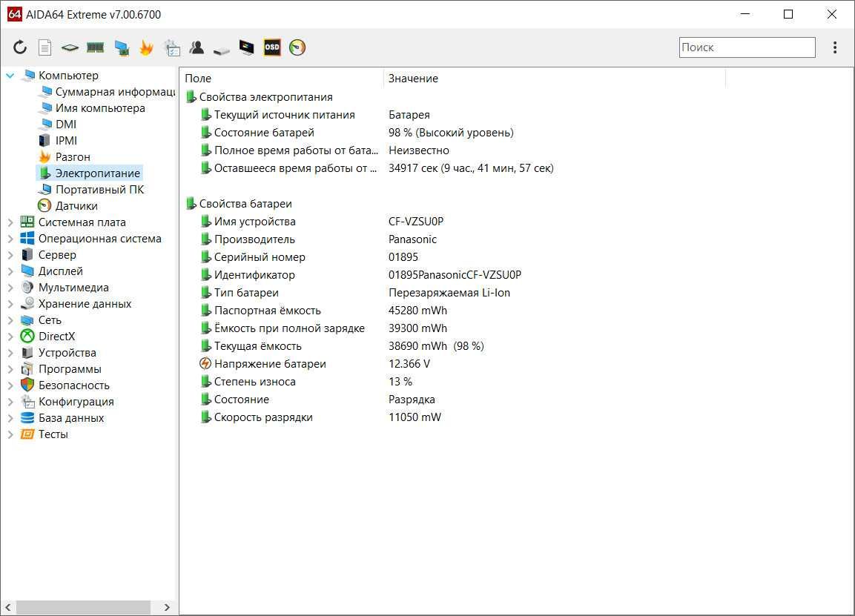Expand the Сервер tree node
Viewport: 855px width, 616px height.
point(10,255)
